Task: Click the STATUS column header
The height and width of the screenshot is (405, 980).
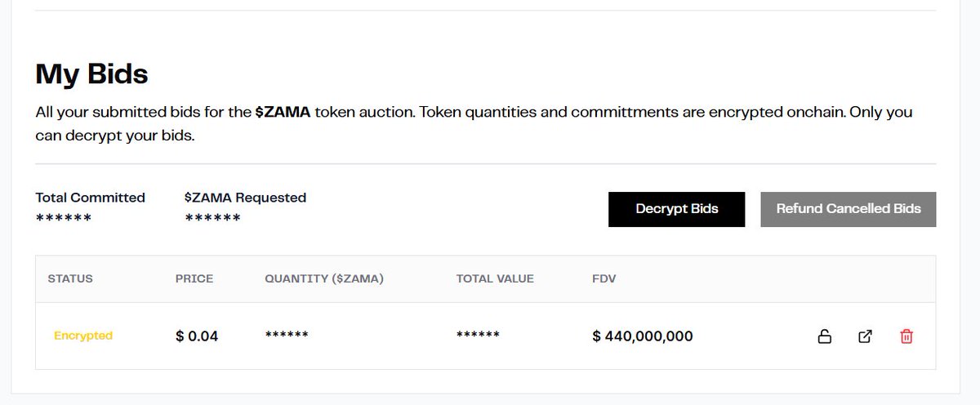Action: point(70,278)
